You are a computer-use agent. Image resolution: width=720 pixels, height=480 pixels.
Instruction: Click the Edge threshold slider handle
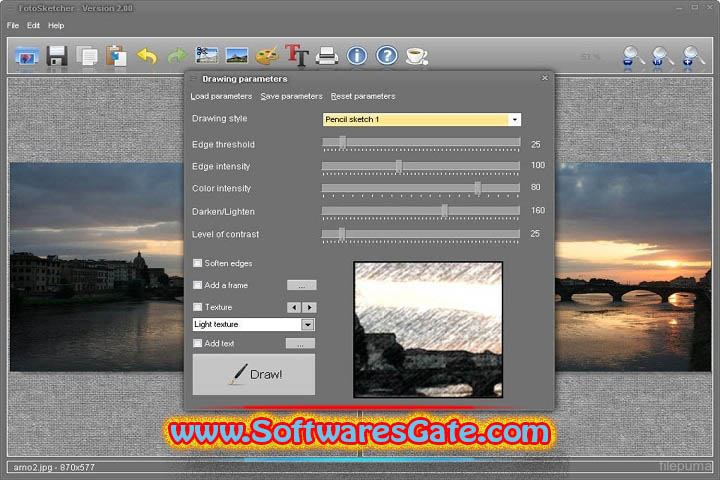343,142
